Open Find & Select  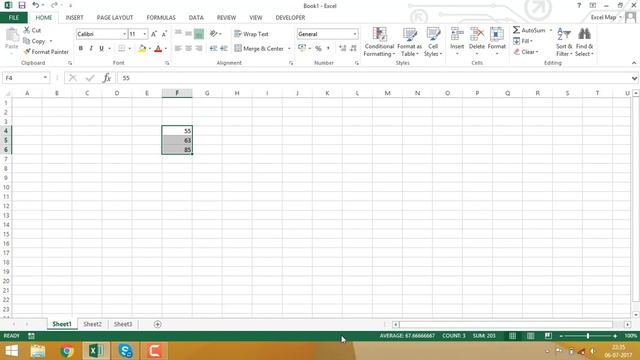[x=584, y=42]
